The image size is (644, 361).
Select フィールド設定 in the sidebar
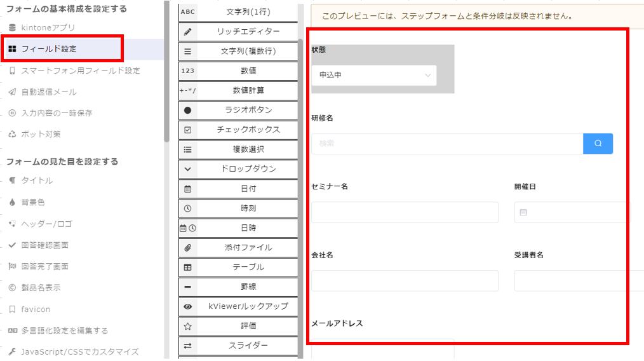pyautogui.click(x=49, y=49)
